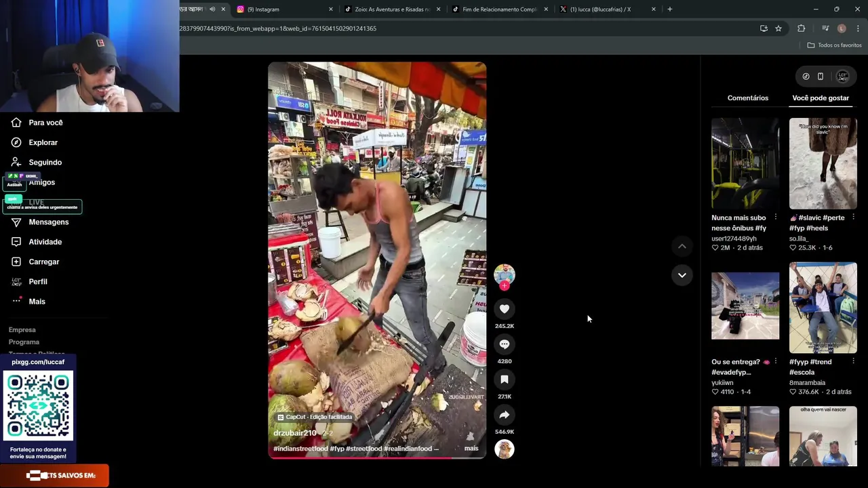868x488 pixels.
Task: Switch to the Comentários tab
Action: (x=748, y=98)
